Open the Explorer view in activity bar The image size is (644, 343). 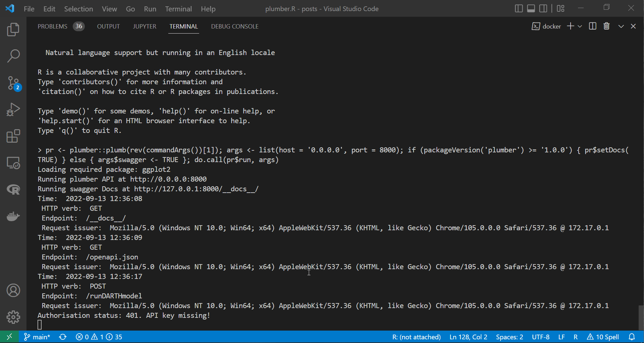pyautogui.click(x=13, y=30)
